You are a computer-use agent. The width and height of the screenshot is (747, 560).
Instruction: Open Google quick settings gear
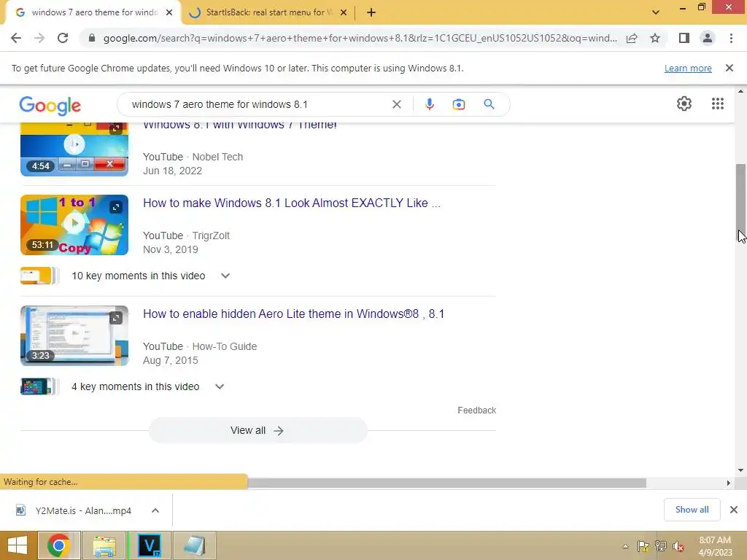[x=684, y=104]
